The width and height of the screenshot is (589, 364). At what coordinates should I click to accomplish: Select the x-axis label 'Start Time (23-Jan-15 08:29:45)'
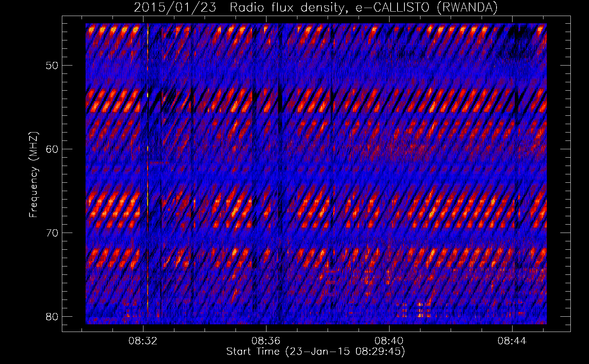pyautogui.click(x=316, y=352)
